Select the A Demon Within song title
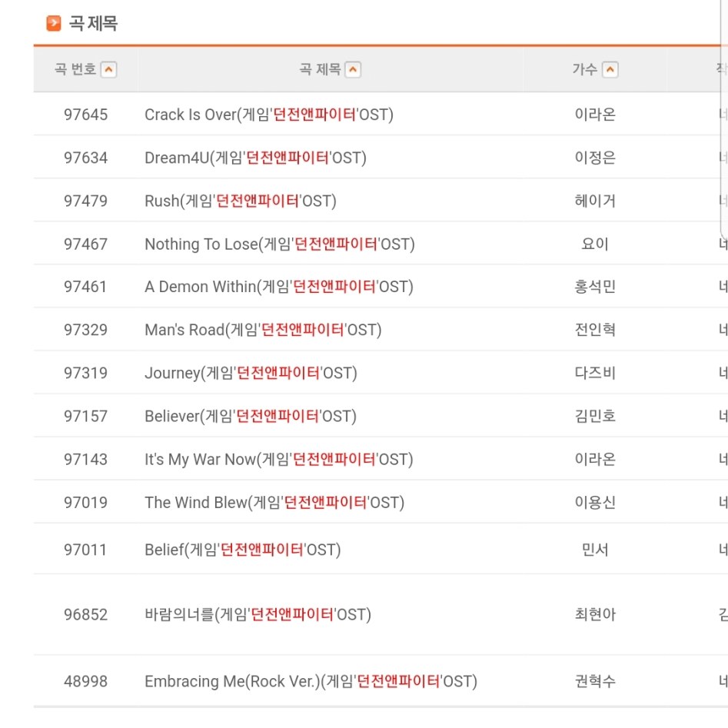This screenshot has width=728, height=728. tap(278, 287)
